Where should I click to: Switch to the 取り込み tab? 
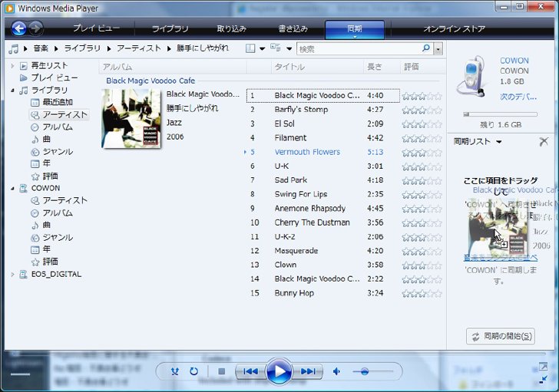point(232,28)
